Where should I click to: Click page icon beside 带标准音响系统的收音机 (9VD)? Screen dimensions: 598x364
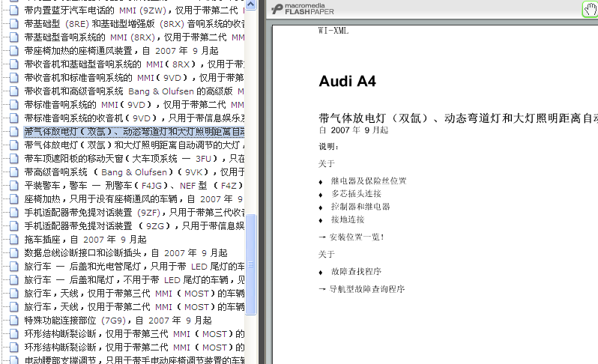pos(13,118)
